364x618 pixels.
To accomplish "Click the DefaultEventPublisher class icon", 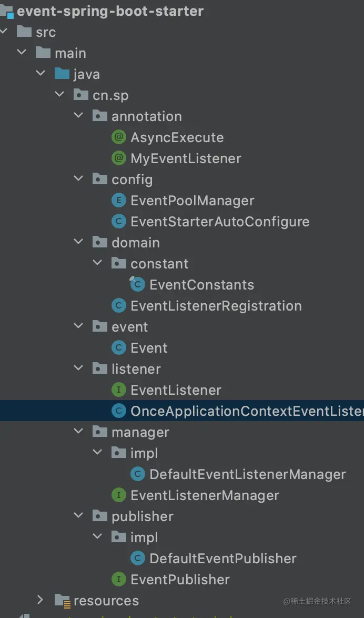I will 137,559.
